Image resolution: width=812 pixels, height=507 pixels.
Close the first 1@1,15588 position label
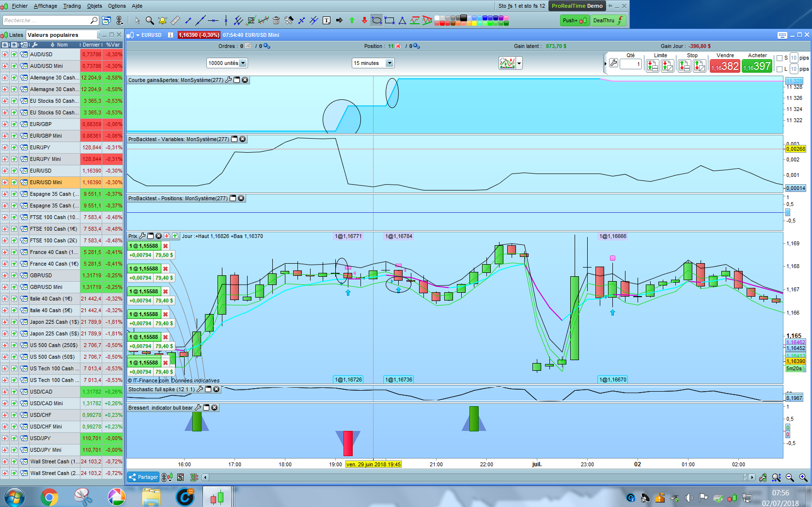[x=165, y=246]
